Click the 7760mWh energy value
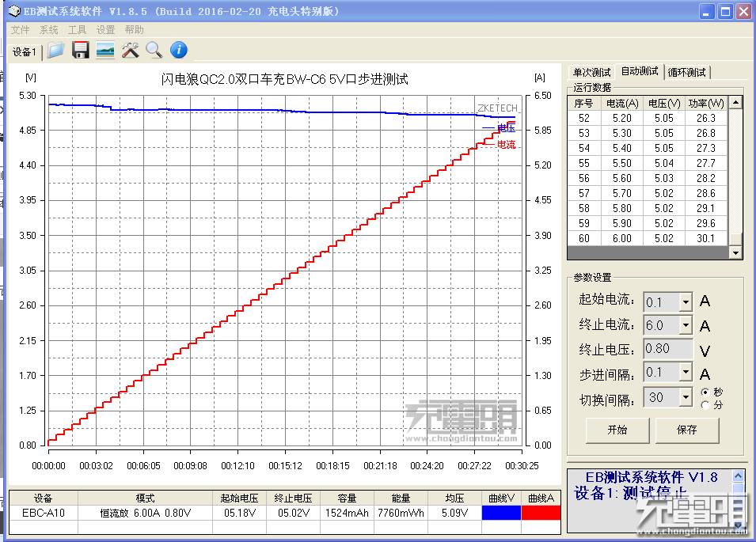756x542 pixels. tap(401, 513)
